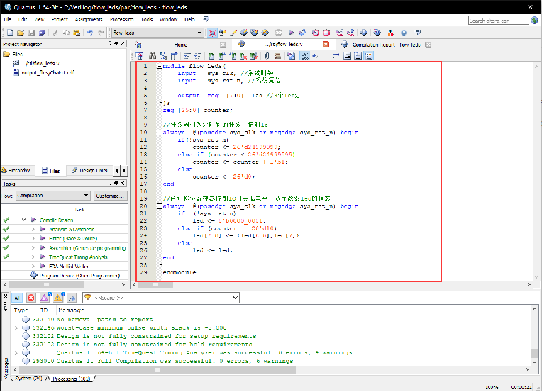Open a file using the folder toolbar icon
This screenshot has width=542, height=392.
[21, 33]
